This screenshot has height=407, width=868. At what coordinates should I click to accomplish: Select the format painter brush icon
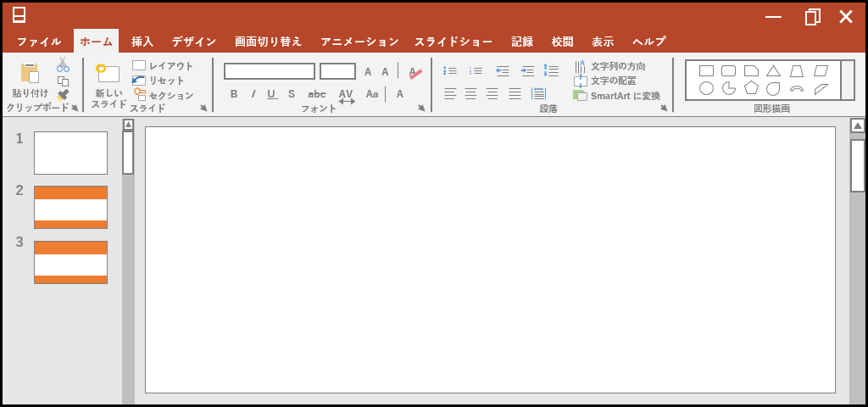click(63, 95)
